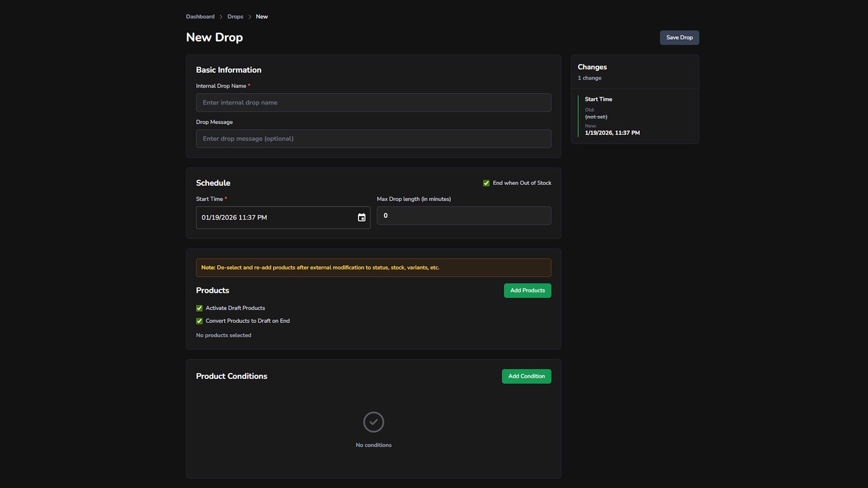Click the Drop Message field
This screenshot has height=488, width=868.
pos(373,138)
